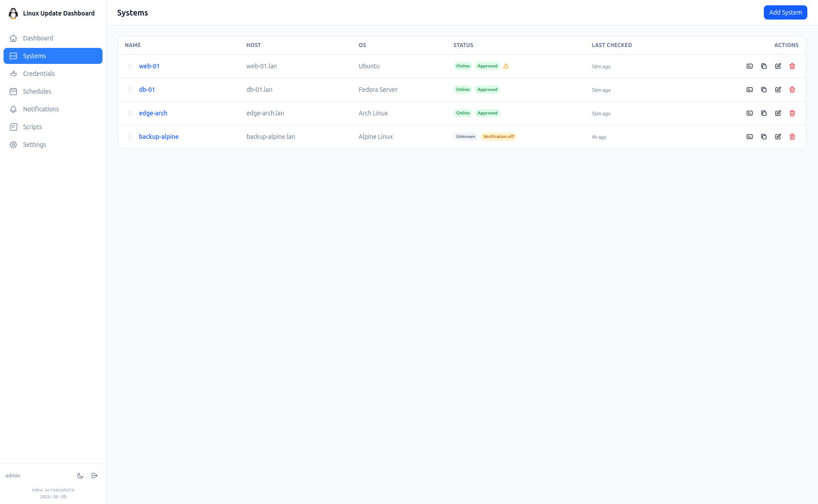Open the edge-arch system link

153,113
